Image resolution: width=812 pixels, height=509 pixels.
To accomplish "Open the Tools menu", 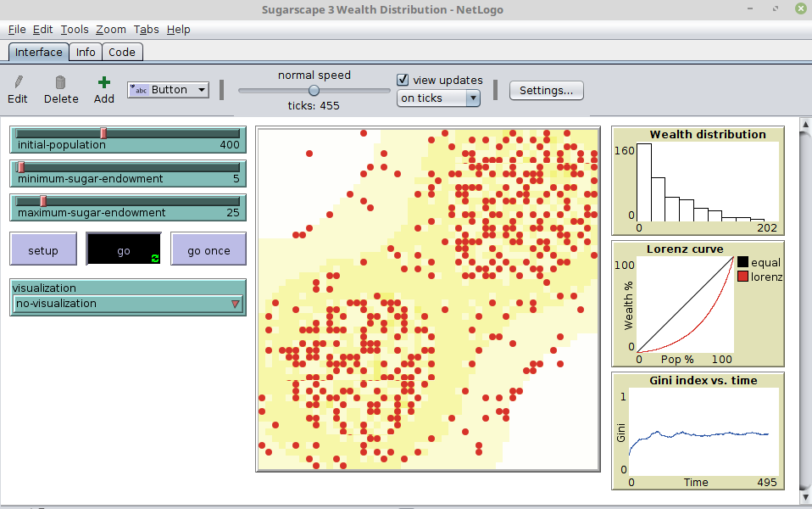I will 75,29.
